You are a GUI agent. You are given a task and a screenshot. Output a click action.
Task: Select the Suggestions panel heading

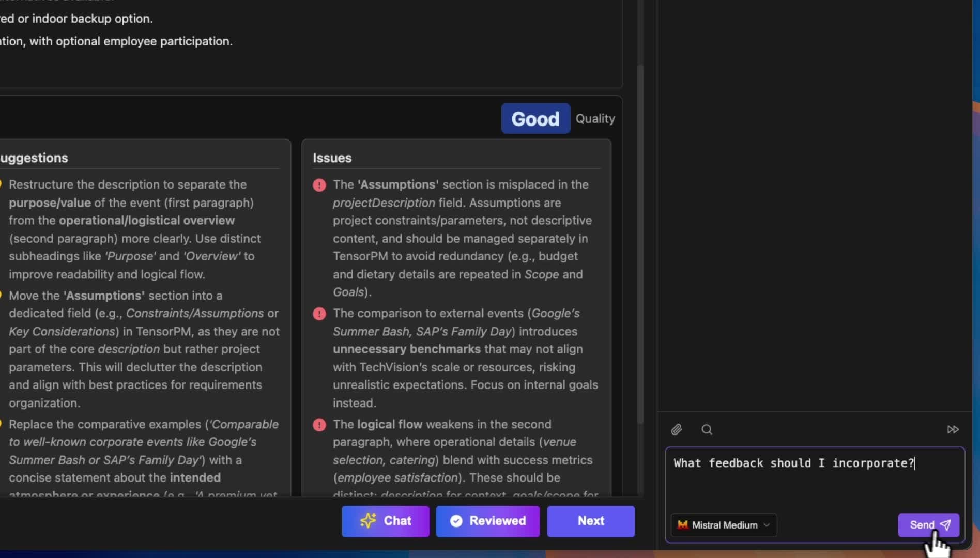click(x=34, y=158)
